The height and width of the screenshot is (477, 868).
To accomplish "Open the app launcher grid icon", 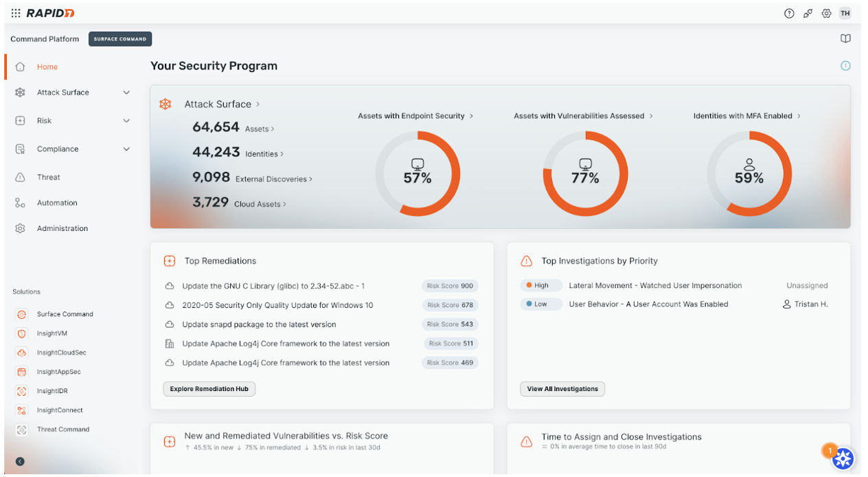I will click(16, 13).
